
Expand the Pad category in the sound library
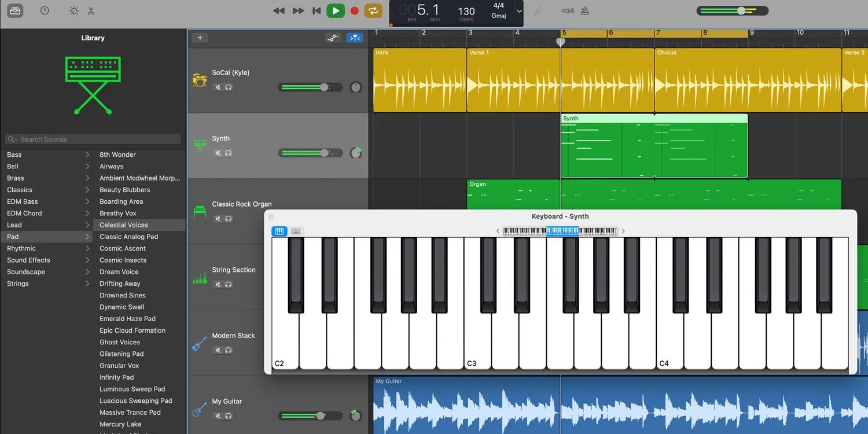coord(45,236)
